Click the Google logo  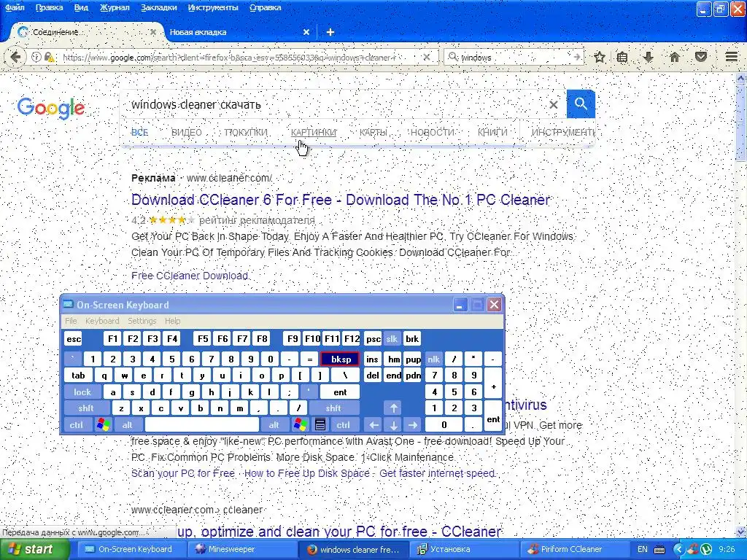[51, 108]
